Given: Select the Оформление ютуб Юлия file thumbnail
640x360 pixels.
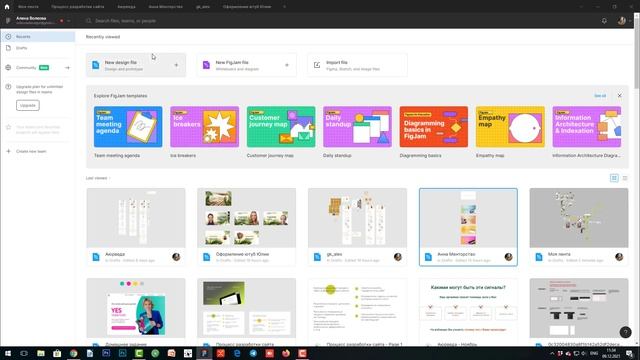Looking at the screenshot, I should (x=247, y=218).
